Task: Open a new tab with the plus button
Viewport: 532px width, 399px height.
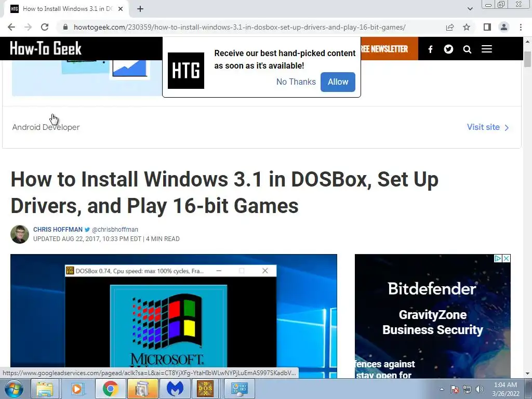Action: tap(140, 9)
